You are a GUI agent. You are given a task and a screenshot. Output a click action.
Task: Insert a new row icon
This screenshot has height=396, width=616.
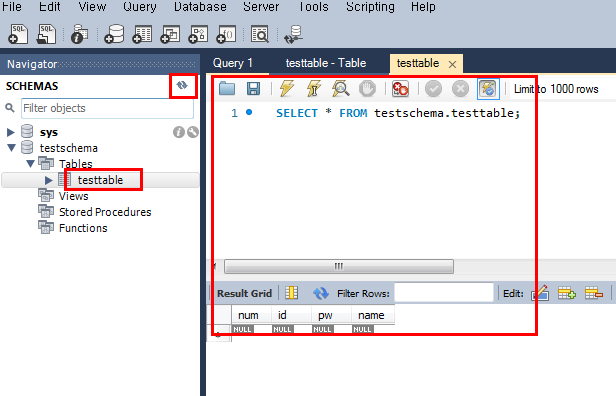[567, 293]
